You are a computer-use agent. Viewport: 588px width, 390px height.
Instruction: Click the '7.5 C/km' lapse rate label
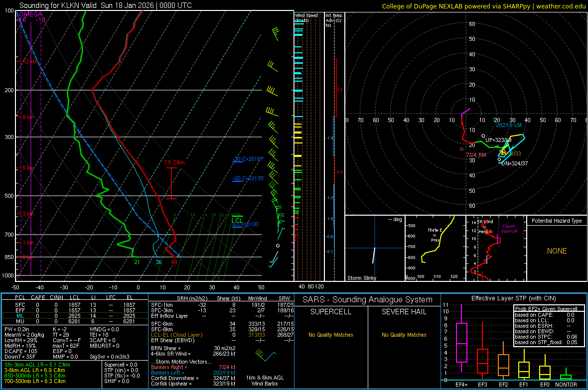pyautogui.click(x=174, y=162)
